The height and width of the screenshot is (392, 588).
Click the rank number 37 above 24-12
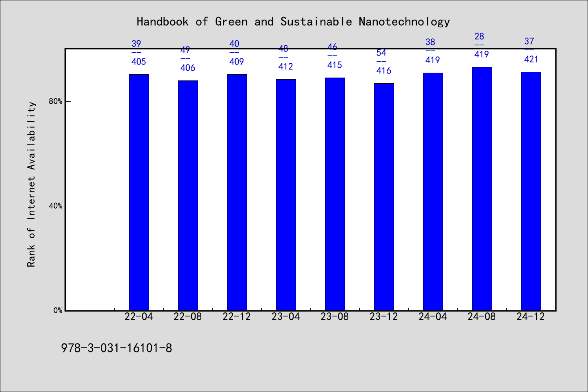tap(529, 41)
